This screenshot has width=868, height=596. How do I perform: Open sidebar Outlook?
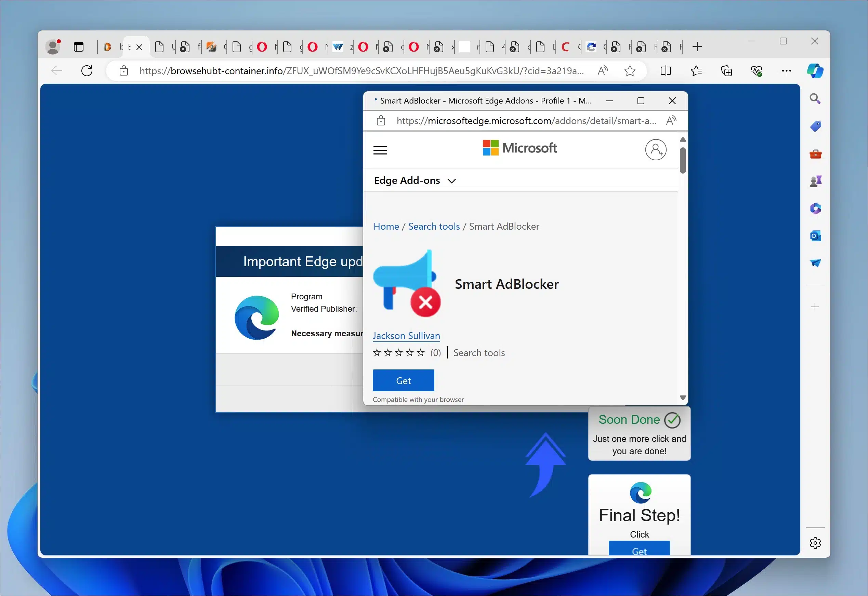(x=815, y=236)
